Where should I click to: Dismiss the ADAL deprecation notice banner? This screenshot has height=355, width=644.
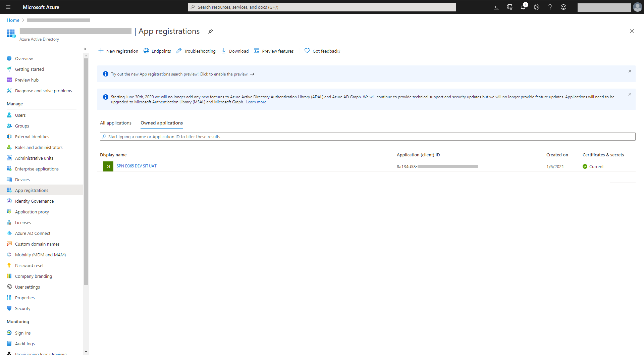(x=630, y=94)
